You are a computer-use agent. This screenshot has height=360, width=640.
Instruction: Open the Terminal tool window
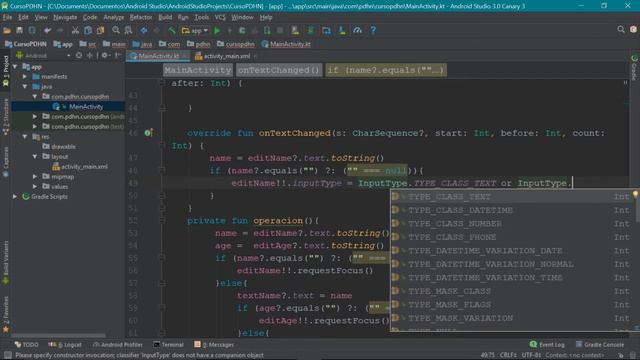click(169, 345)
